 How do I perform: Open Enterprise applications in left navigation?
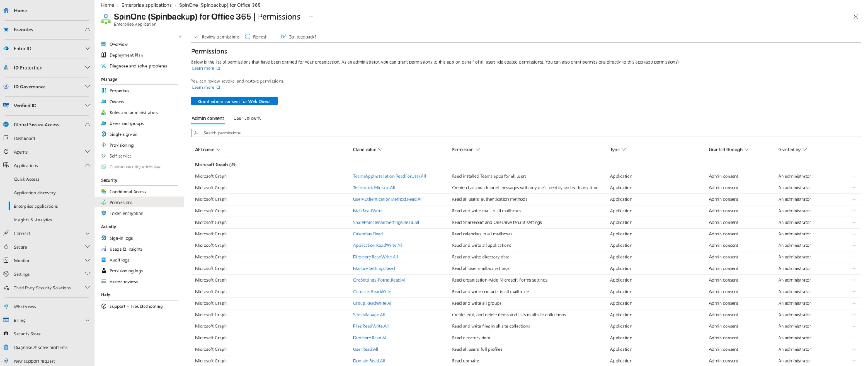coord(36,206)
